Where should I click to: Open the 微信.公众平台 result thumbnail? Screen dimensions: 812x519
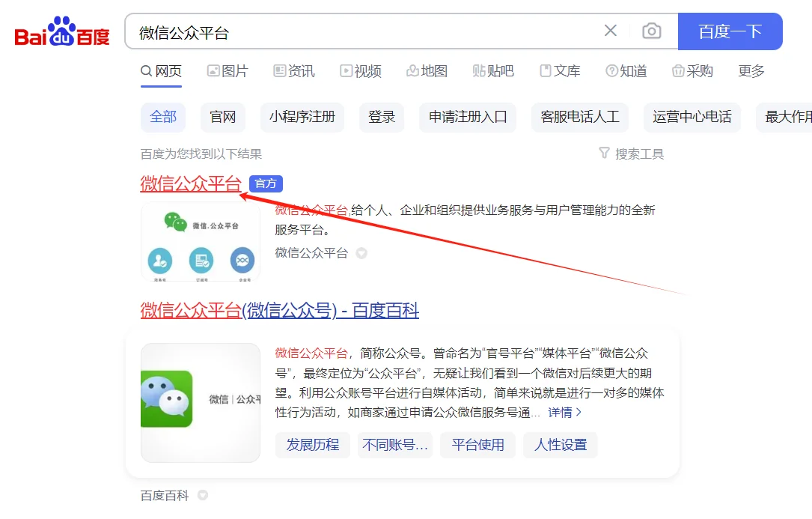pyautogui.click(x=201, y=242)
